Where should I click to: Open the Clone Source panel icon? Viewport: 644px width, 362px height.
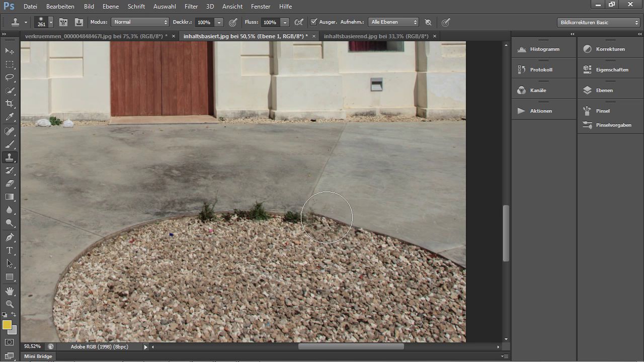(79, 22)
